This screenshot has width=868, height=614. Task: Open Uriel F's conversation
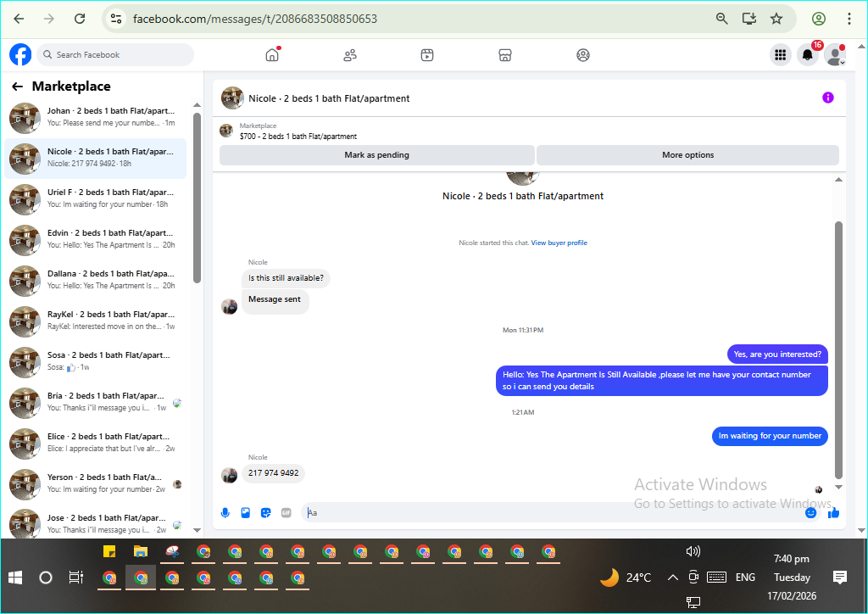(x=96, y=199)
